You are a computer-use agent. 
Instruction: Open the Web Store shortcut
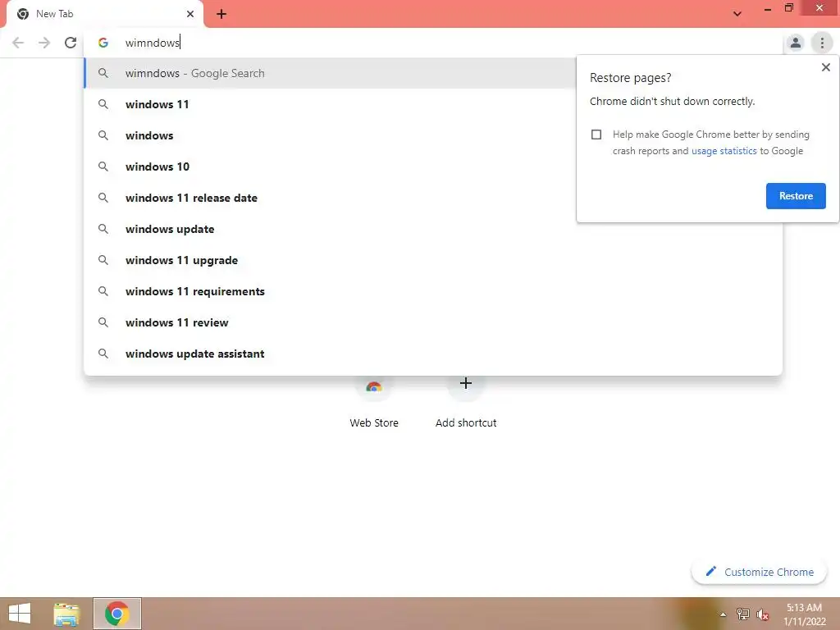[374, 402]
